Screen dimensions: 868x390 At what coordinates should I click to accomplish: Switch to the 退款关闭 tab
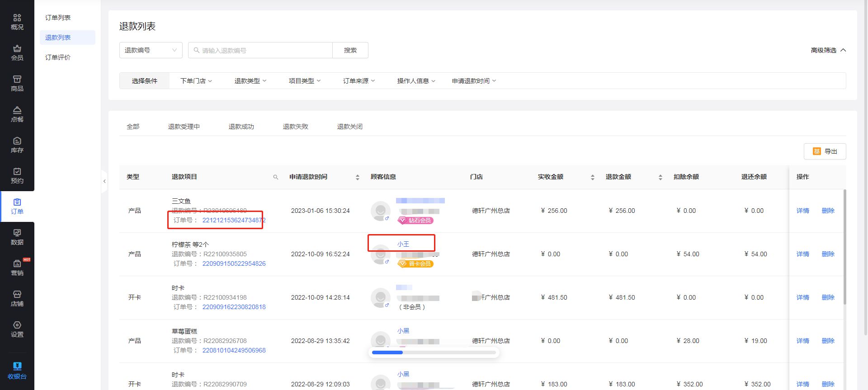point(350,127)
